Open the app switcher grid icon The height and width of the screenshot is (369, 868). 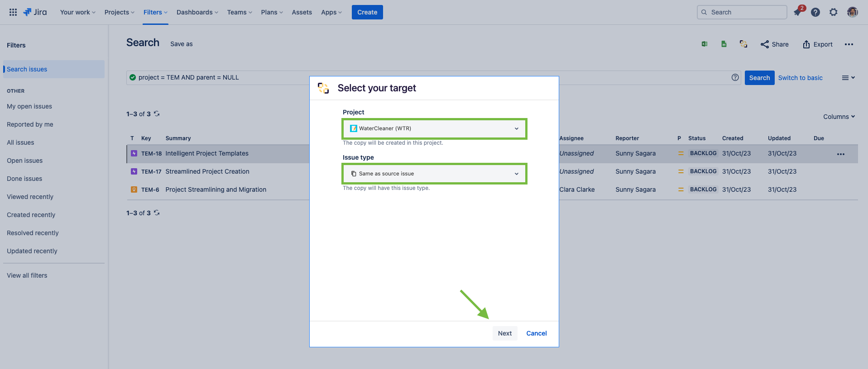coord(13,12)
